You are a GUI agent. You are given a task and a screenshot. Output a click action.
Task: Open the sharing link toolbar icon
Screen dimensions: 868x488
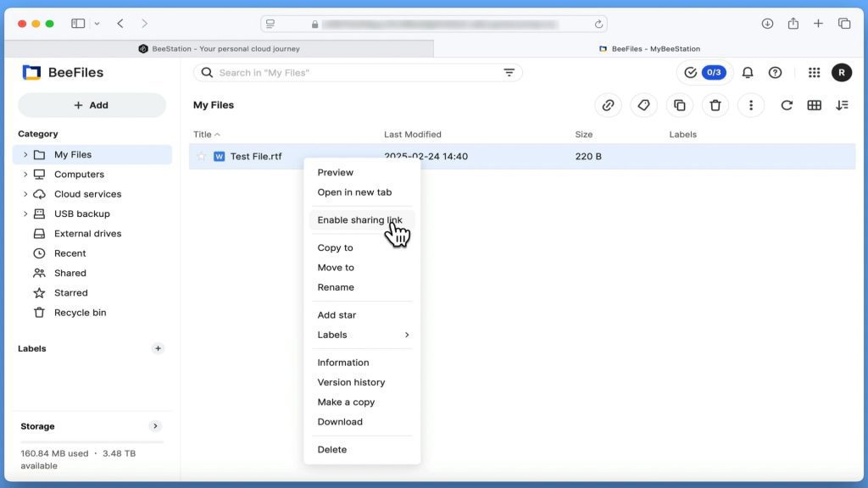coord(608,105)
